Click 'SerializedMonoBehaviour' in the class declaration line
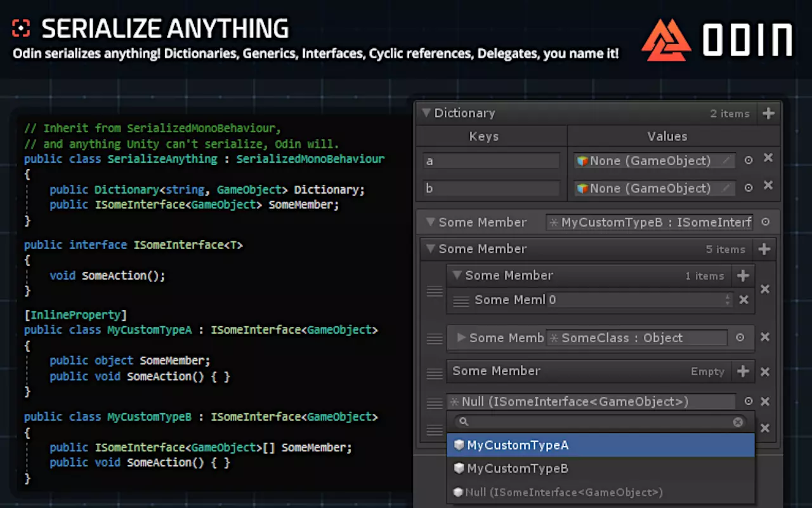This screenshot has height=508, width=812. [310, 159]
